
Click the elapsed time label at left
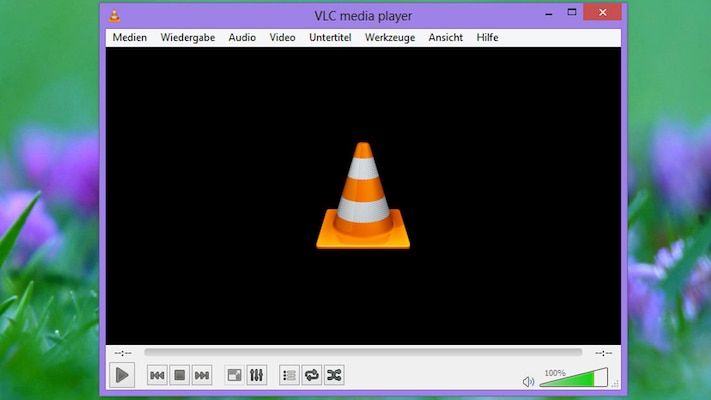(123, 353)
